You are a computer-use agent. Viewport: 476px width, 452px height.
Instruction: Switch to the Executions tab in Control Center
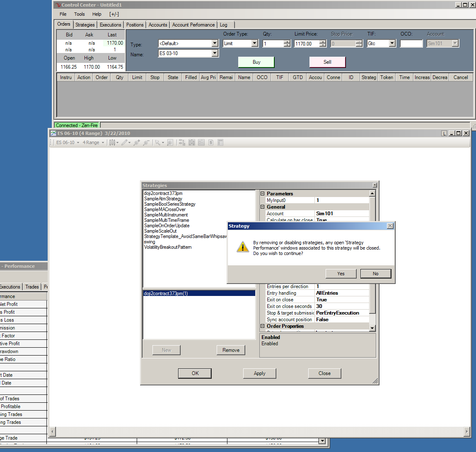pos(111,25)
